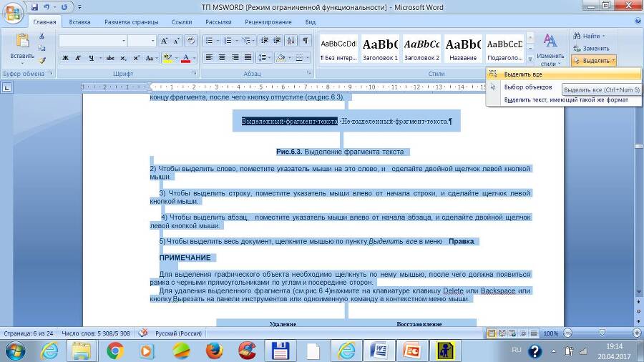Apply the Заголовок 2 style
Image resolution: width=644 pixels, height=362 pixels.
tap(421, 49)
